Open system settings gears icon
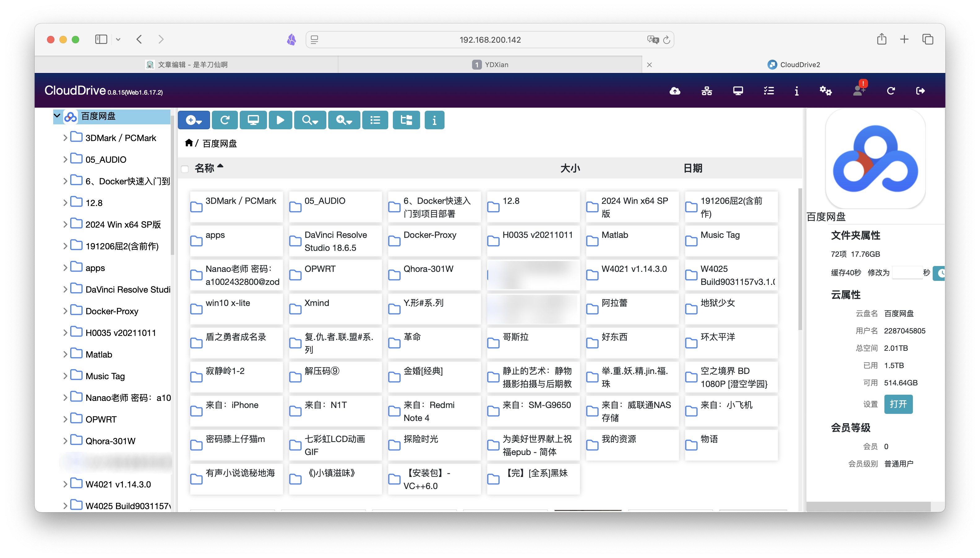The image size is (980, 558). [825, 91]
